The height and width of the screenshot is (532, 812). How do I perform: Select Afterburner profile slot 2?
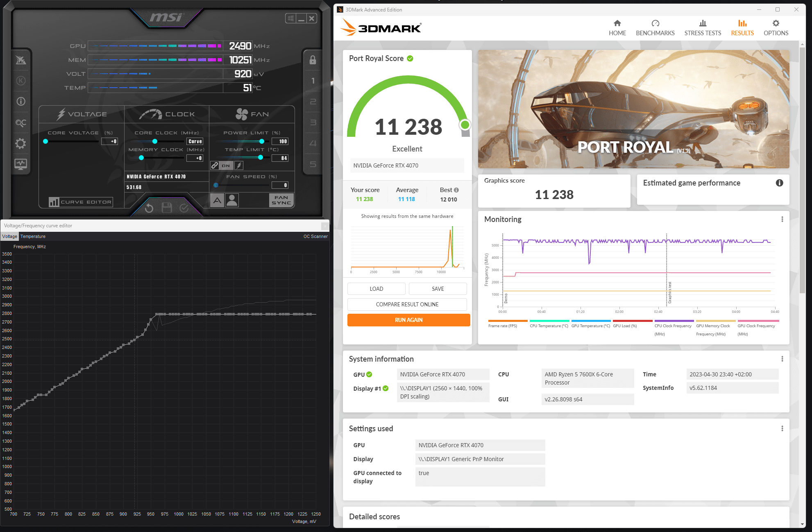pos(313,102)
